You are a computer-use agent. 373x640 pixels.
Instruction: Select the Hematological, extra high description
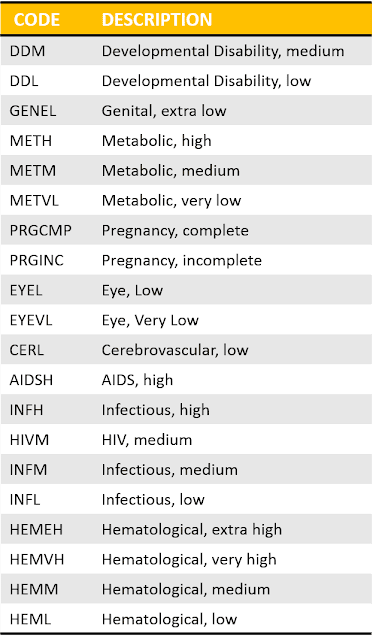pyautogui.click(x=192, y=529)
